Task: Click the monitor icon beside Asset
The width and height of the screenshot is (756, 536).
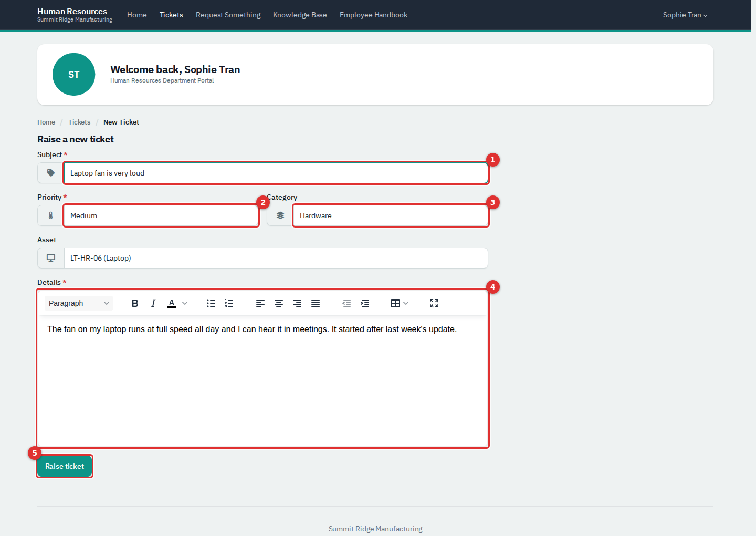Action: pyautogui.click(x=51, y=258)
